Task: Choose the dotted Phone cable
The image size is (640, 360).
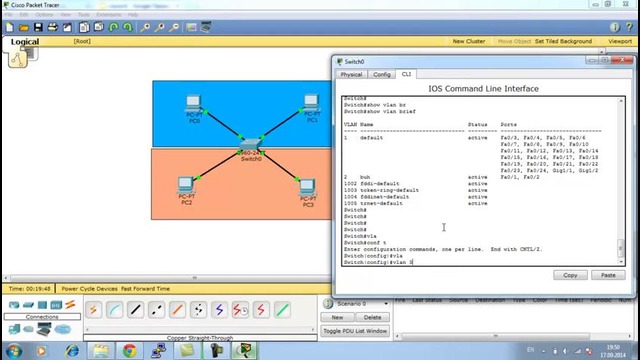Action: click(x=198, y=310)
